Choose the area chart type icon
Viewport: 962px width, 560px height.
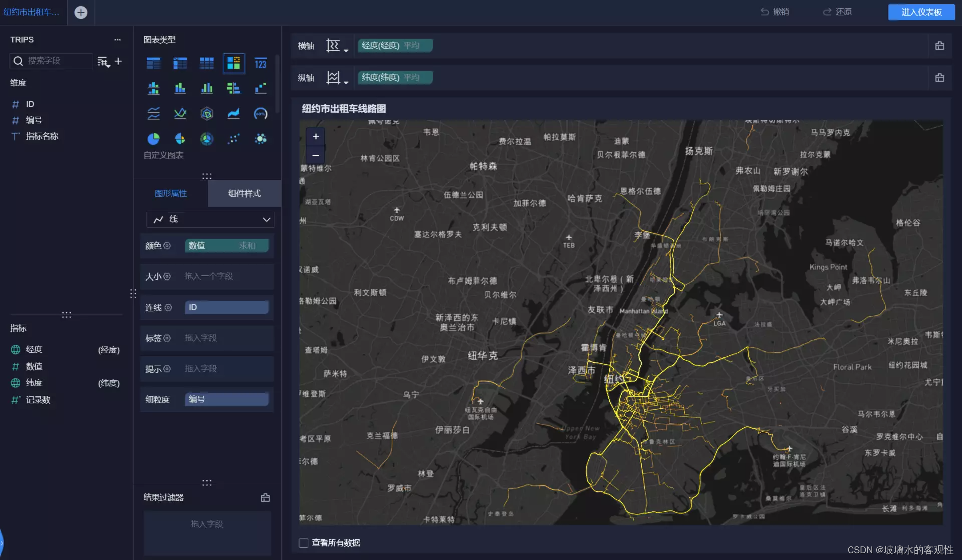coord(233,114)
